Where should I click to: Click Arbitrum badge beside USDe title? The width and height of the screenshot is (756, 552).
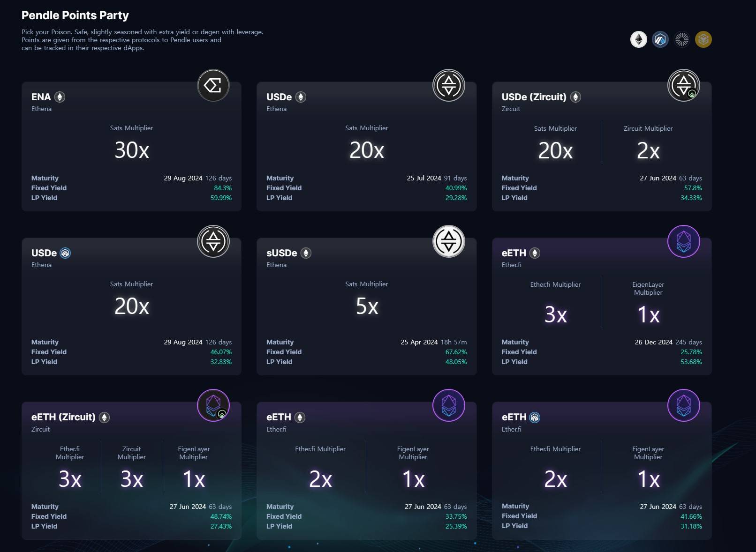65,253
